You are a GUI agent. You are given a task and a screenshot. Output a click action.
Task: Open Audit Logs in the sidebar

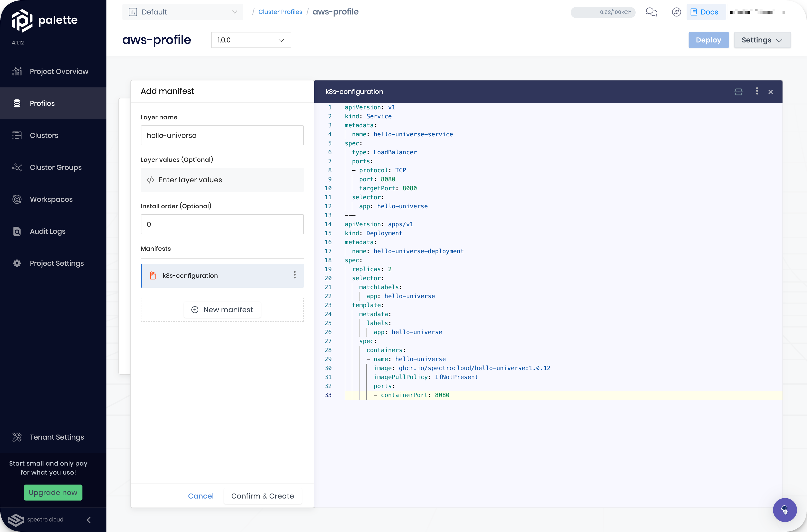pyautogui.click(x=53, y=231)
